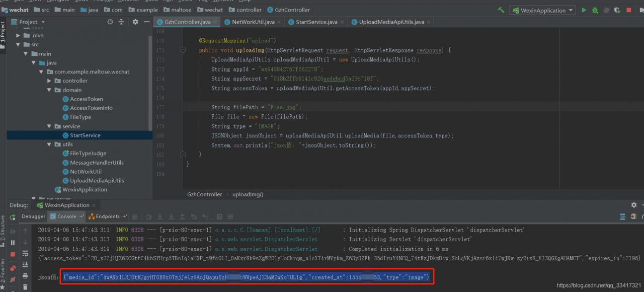Stop the debug session with the red square
This screenshot has width=644, height=292.
tap(13, 255)
